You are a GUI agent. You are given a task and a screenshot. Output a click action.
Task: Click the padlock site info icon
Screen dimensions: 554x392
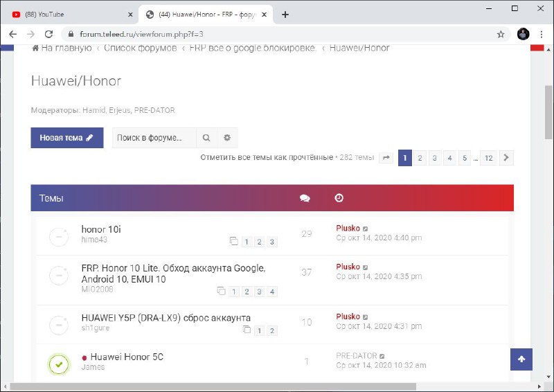[71, 35]
